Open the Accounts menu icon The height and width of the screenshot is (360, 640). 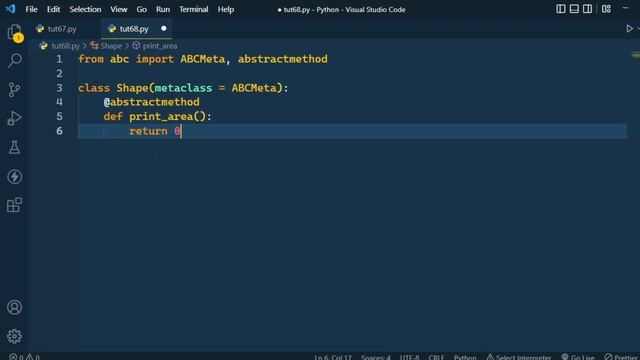14,307
